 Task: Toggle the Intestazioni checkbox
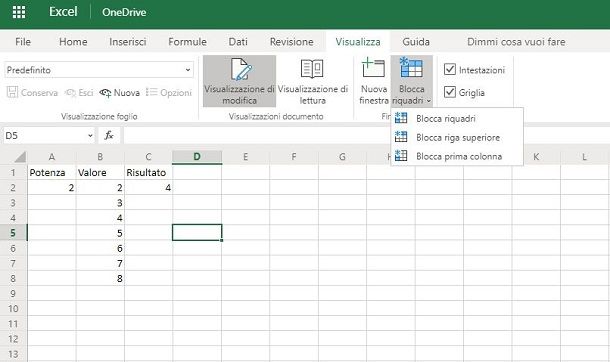(450, 70)
